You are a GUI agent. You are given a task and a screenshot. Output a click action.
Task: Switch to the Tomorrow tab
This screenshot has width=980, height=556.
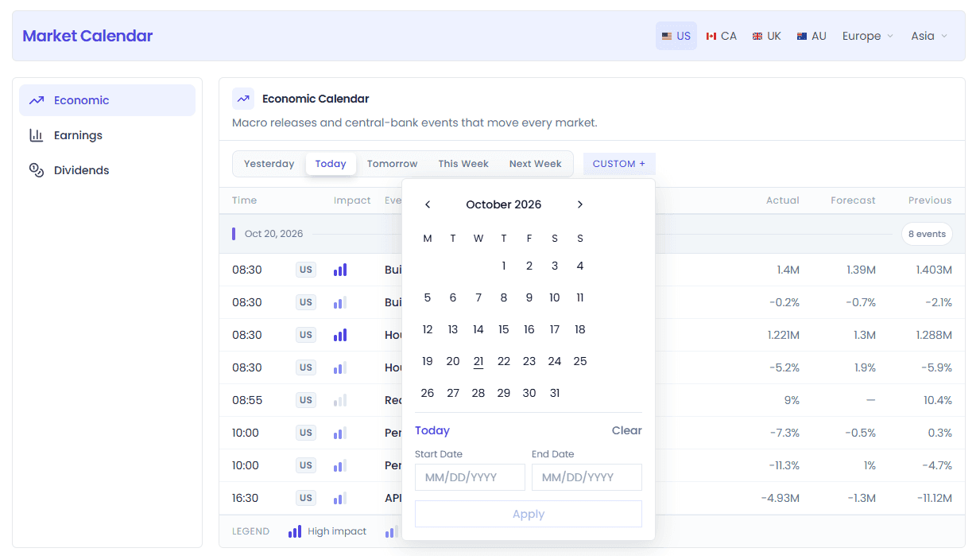point(392,164)
